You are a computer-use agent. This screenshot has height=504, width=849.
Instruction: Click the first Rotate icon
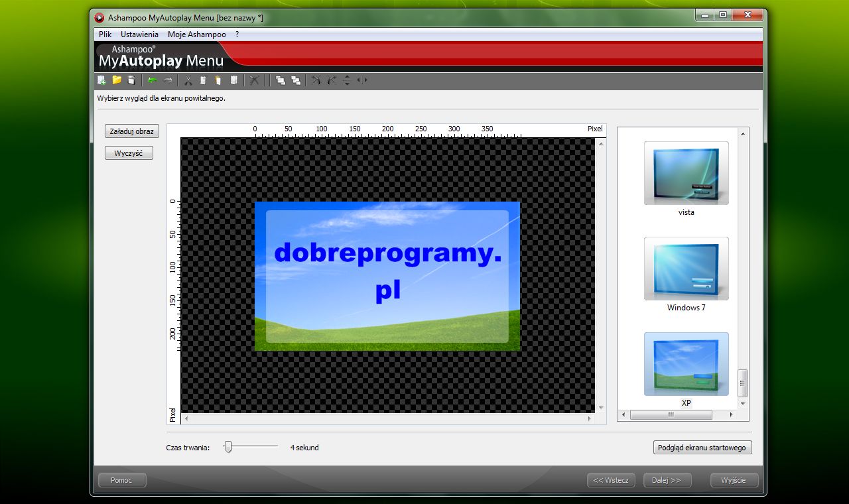click(316, 80)
